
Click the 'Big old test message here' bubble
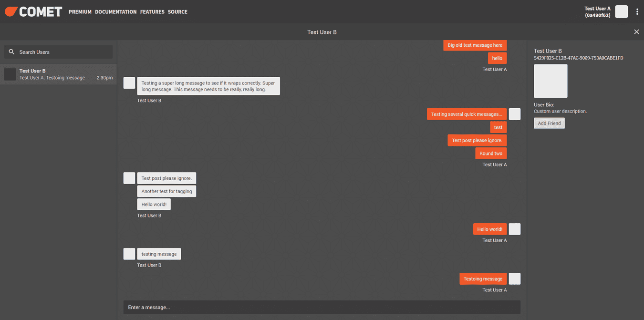pos(475,45)
